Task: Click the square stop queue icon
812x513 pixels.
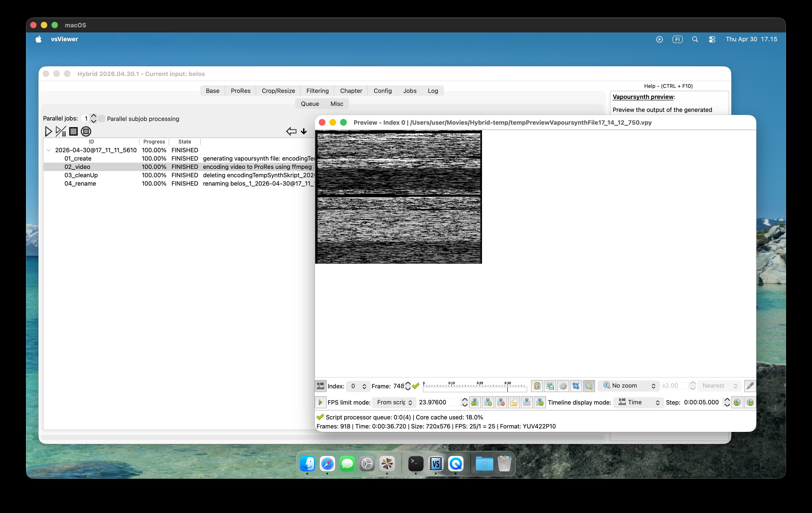Action: (x=73, y=131)
